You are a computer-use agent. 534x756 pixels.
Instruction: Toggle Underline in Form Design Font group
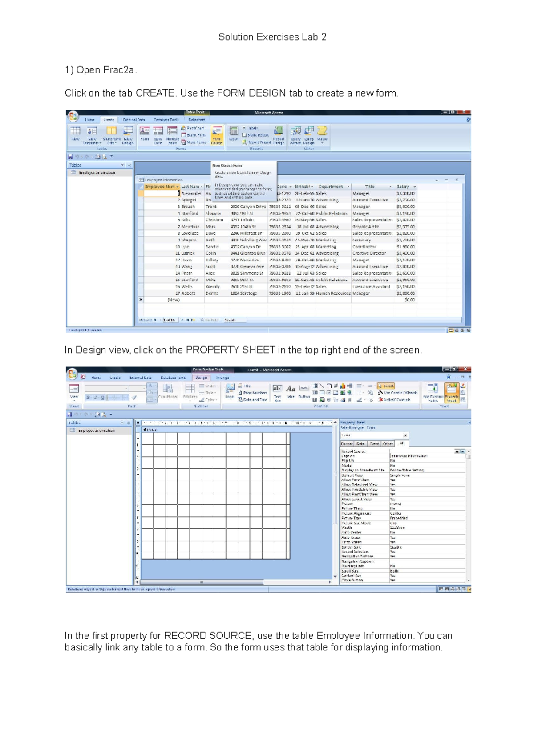tap(103, 398)
